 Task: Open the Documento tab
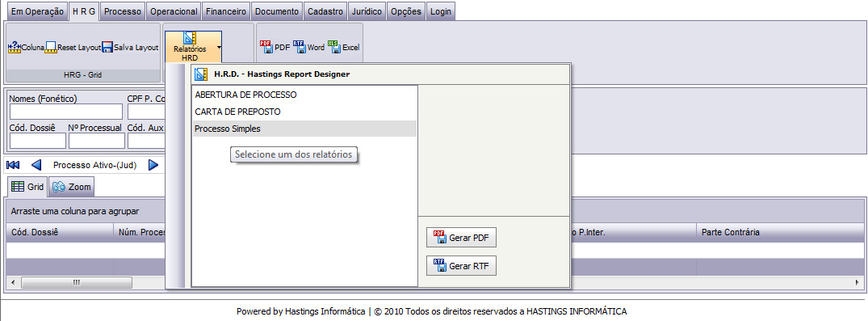[x=277, y=11]
